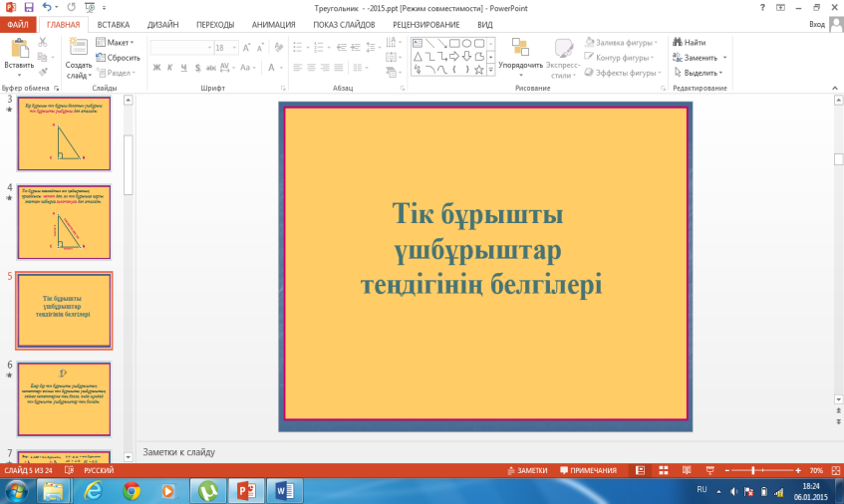Toggle the ЗАМЕТКИ notes pane button
The image size is (844, 504).
pos(526,470)
